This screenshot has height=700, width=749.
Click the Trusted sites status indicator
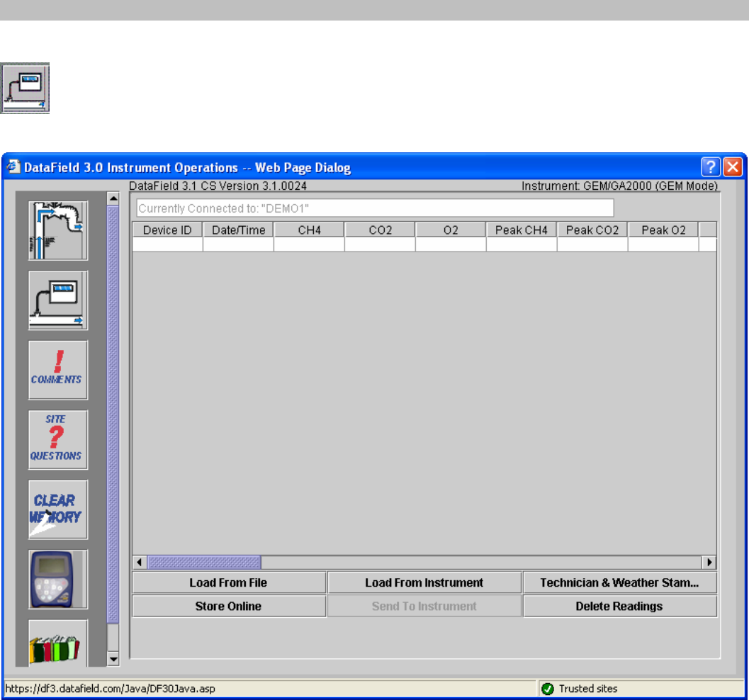tap(580, 689)
